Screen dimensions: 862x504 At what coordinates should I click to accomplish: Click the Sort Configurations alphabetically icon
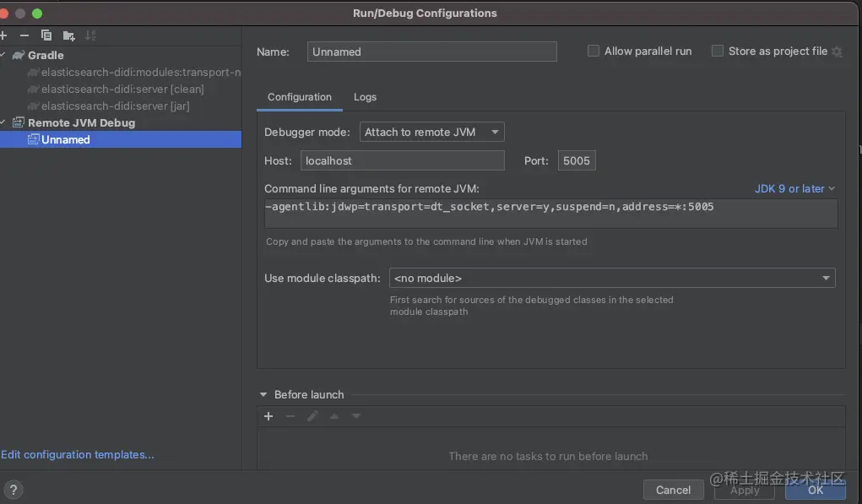(90, 35)
